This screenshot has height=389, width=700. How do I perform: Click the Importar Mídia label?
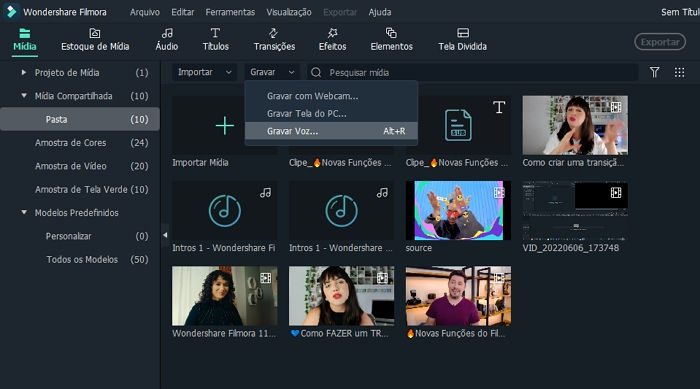point(200,163)
